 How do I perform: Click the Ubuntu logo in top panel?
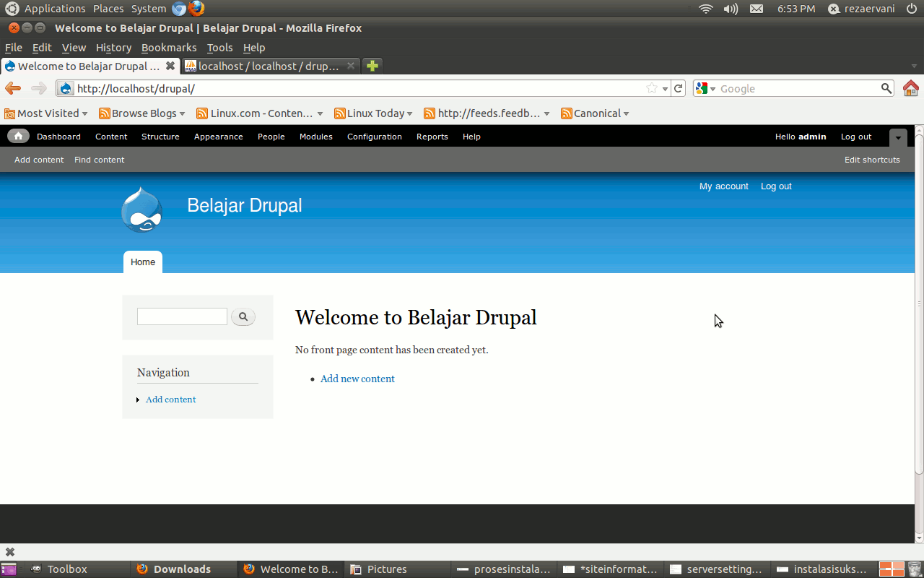click(12, 9)
